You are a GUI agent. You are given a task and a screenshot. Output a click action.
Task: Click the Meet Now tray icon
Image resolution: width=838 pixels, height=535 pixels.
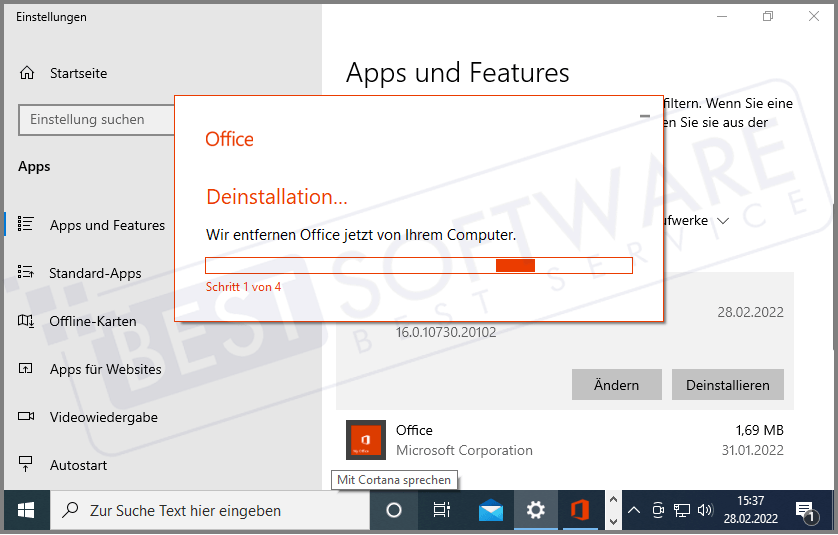click(x=658, y=510)
